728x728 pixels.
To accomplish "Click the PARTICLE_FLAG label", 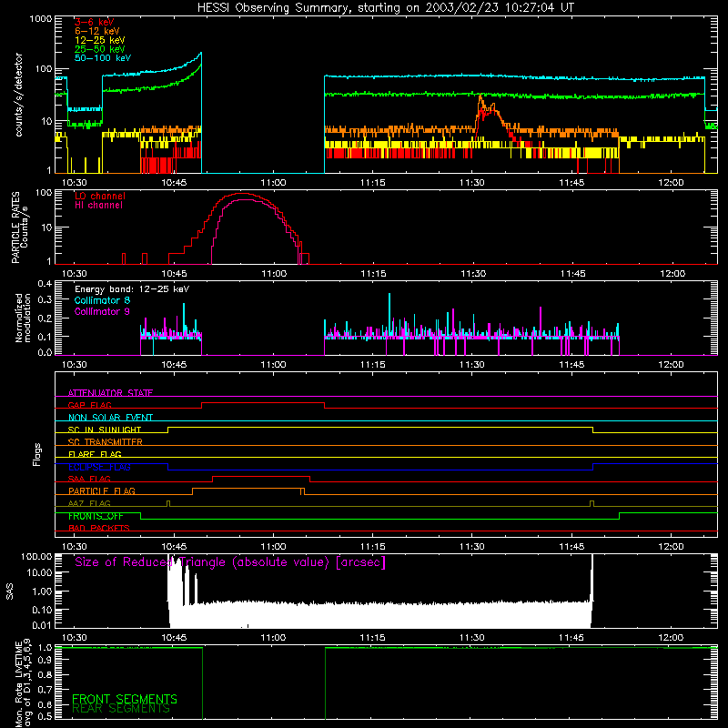I will (x=102, y=490).
